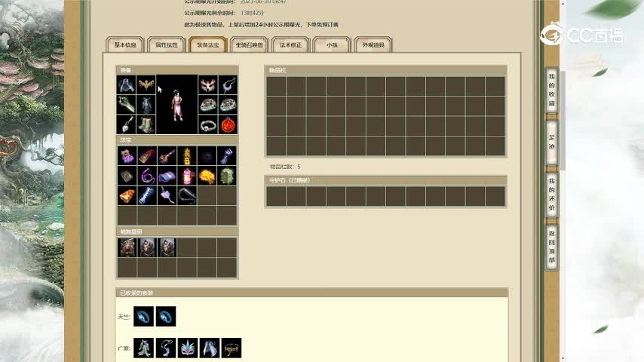The width and height of the screenshot is (644, 362).
Task: Click the skull pendant equipment icon
Action: [x=126, y=124]
